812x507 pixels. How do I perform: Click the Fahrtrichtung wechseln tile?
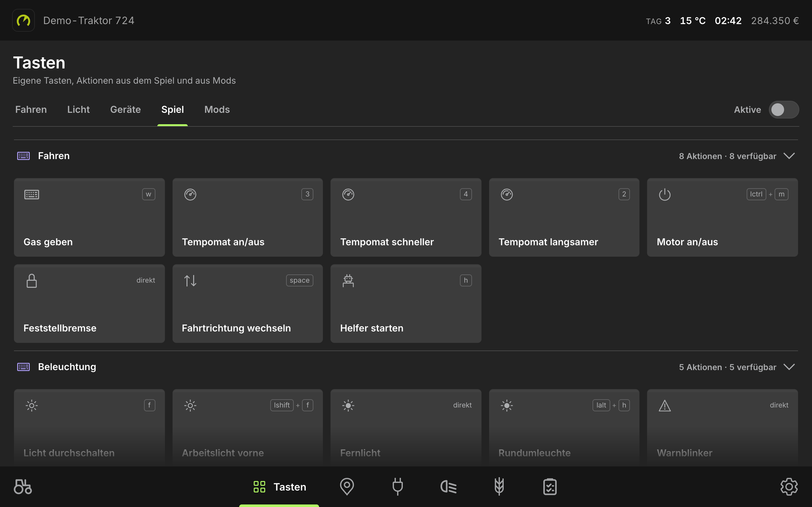(248, 304)
